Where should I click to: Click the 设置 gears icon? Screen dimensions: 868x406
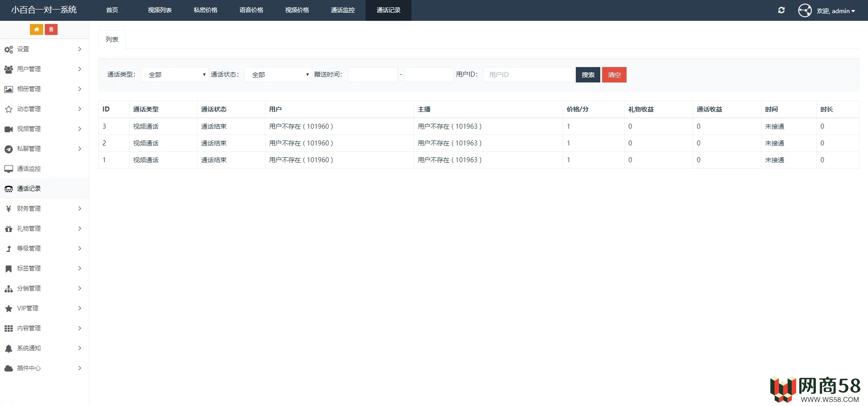coord(9,49)
